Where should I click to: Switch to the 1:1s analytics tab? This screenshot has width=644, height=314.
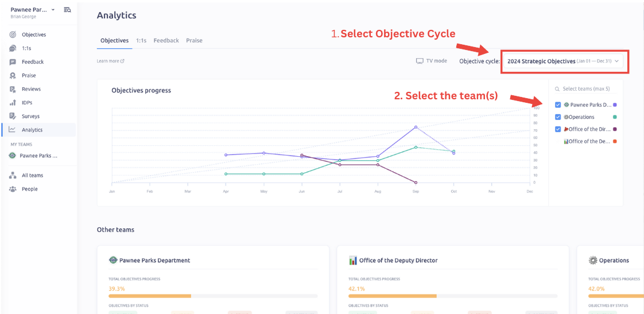click(x=141, y=41)
